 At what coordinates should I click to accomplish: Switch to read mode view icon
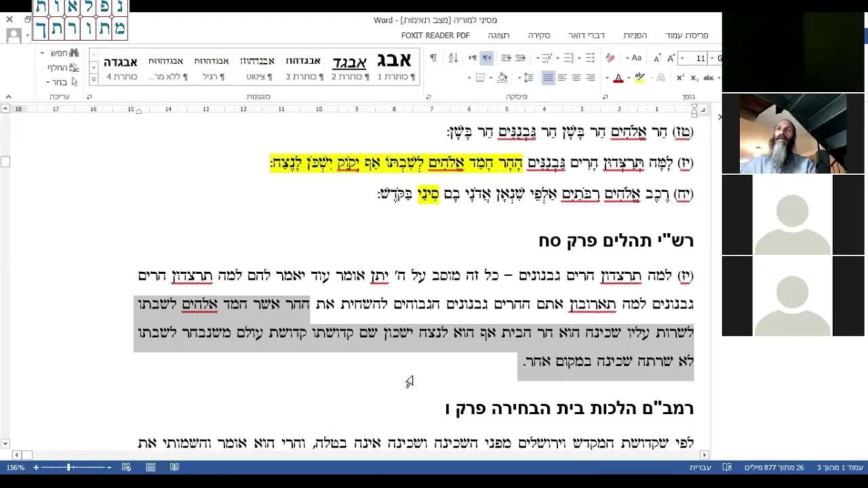174,468
